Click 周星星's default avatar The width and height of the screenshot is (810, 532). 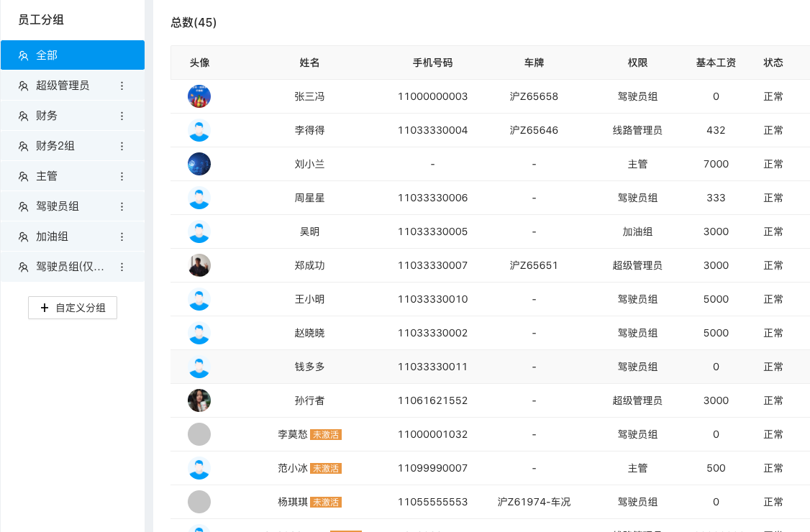tap(199, 198)
